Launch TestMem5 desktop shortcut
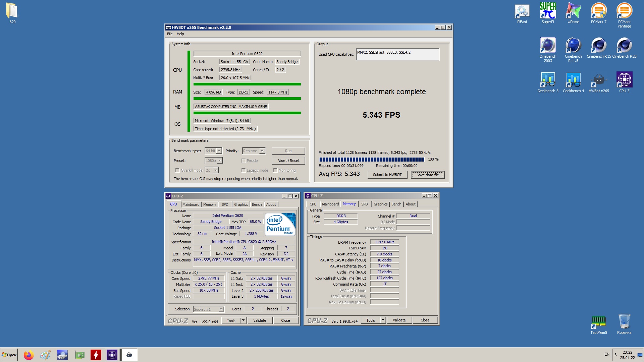This screenshot has width=644, height=362. pyautogui.click(x=599, y=324)
